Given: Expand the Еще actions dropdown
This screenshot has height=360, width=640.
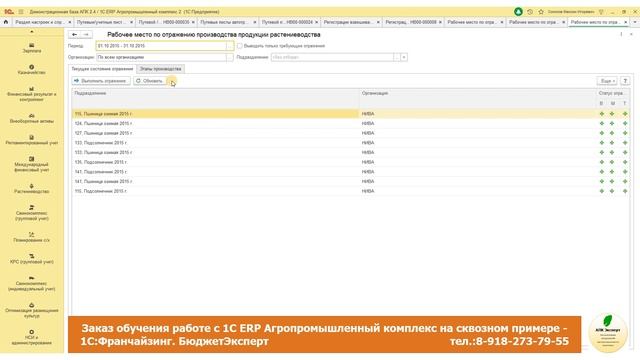Looking at the screenshot, I should click(607, 81).
